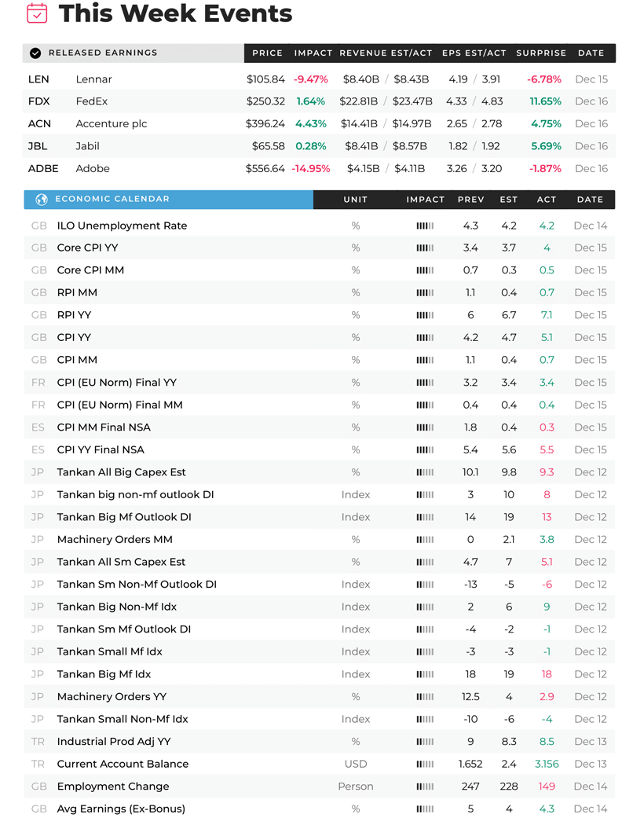633x840 pixels.
Task: Click the Person unit for Employment Change
Action: coord(356,787)
